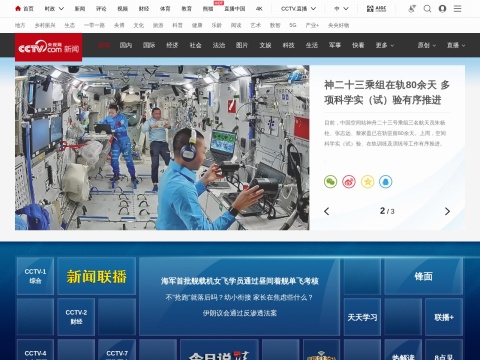This screenshot has height=360, width=480.
Task: Open headline 海军首批舰载机女飞学员
Action: click(240, 281)
